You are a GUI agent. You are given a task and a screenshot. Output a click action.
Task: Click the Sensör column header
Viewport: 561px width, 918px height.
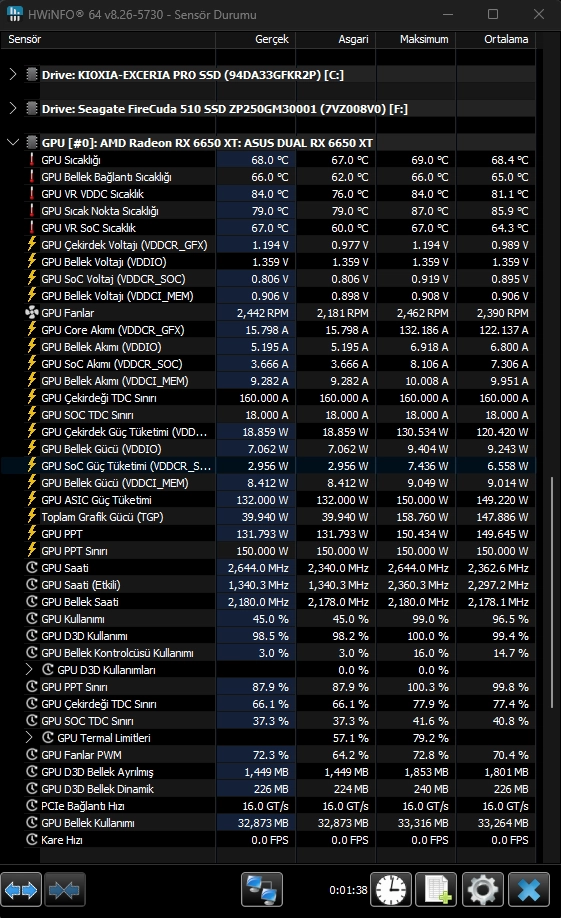point(108,39)
